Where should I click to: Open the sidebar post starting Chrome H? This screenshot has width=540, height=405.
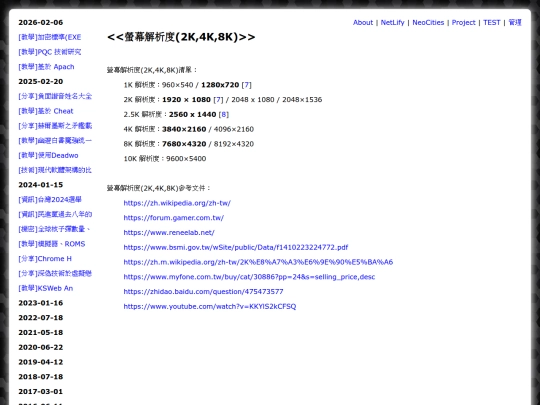point(45,259)
